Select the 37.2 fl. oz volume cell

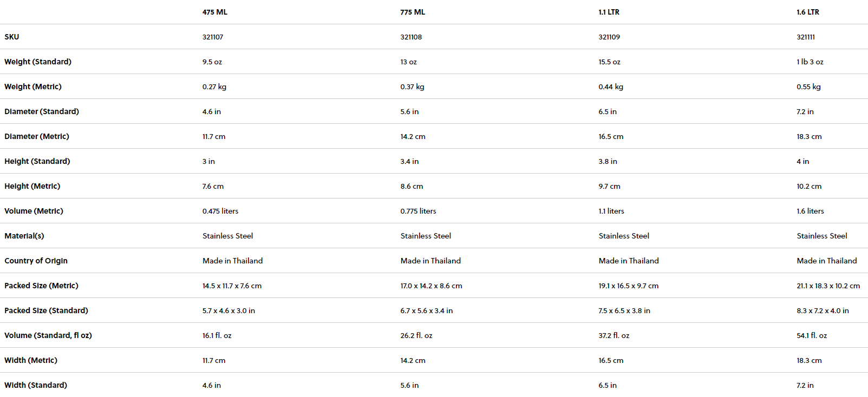click(x=614, y=335)
